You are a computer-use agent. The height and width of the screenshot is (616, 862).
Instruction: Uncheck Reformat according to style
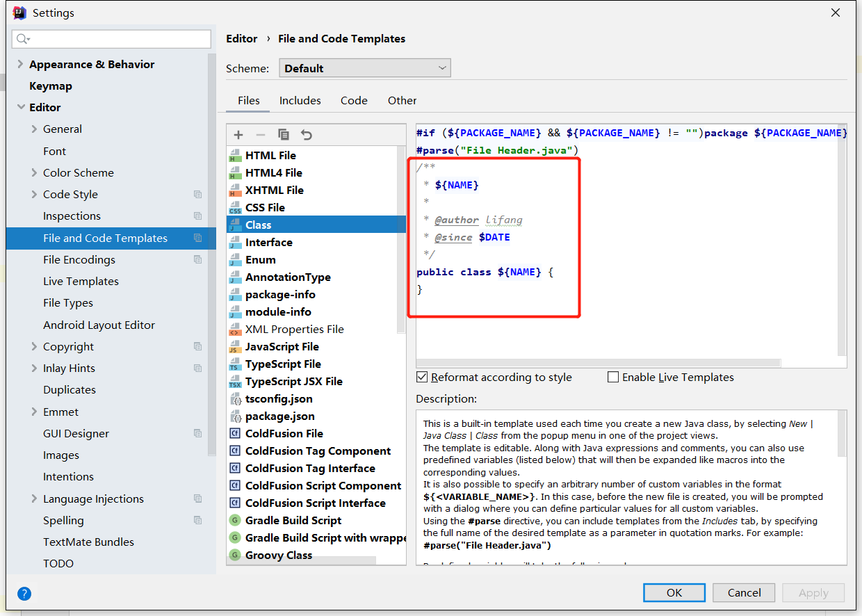click(422, 378)
